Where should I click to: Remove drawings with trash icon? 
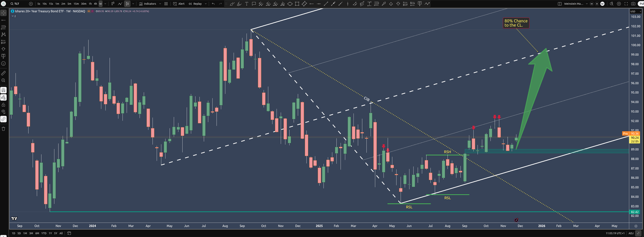click(3, 129)
